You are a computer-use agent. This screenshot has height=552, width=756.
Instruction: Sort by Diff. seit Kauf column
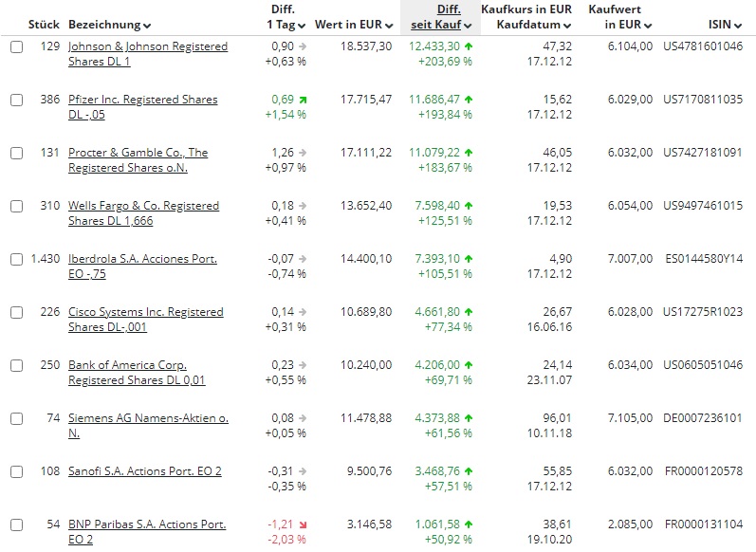point(441,17)
